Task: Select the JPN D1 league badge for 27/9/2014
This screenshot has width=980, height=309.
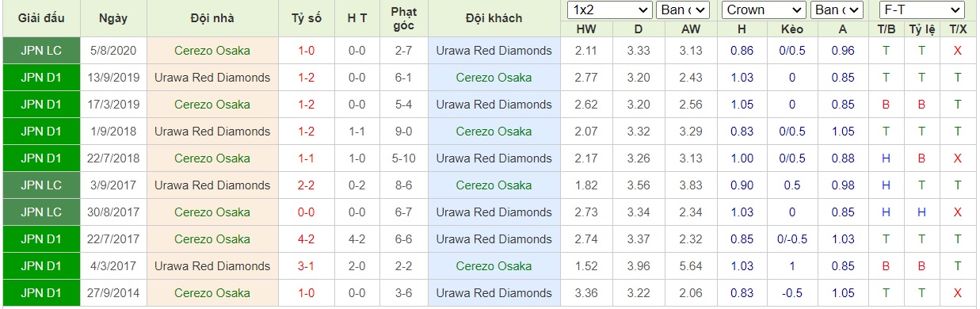Action: coord(41,293)
